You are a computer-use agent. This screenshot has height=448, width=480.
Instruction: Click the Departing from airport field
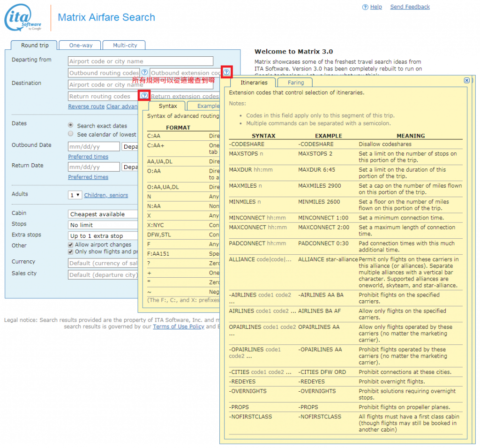click(141, 61)
